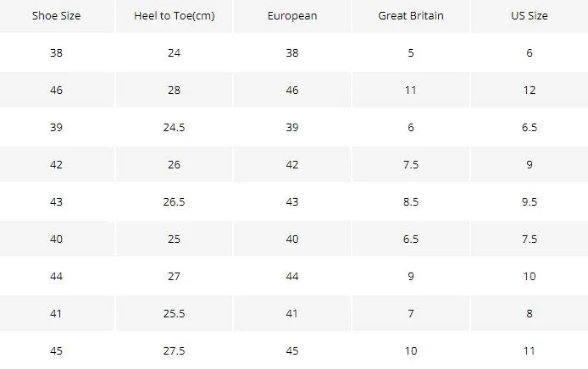Click shoe size 38 in first column

56,52
